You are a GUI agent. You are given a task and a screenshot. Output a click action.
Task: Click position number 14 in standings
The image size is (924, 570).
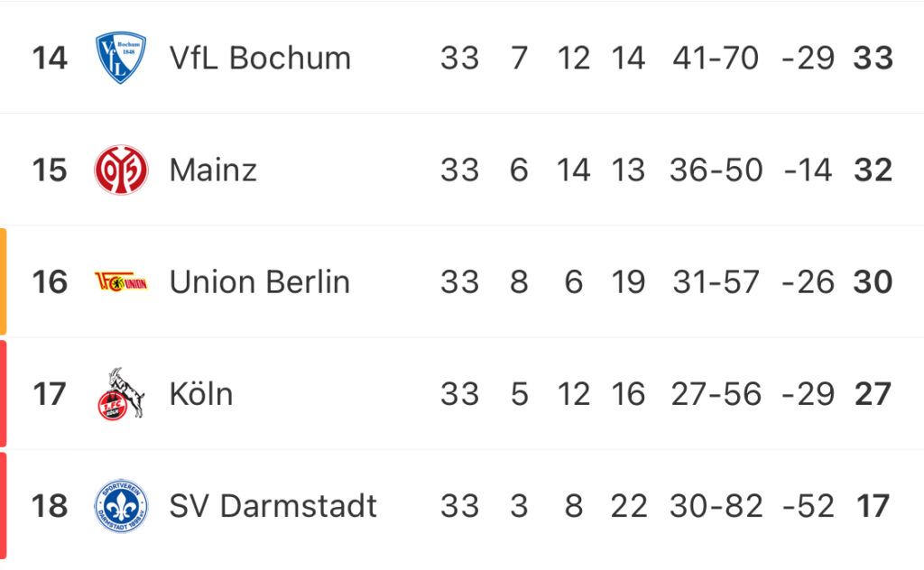coord(50,59)
